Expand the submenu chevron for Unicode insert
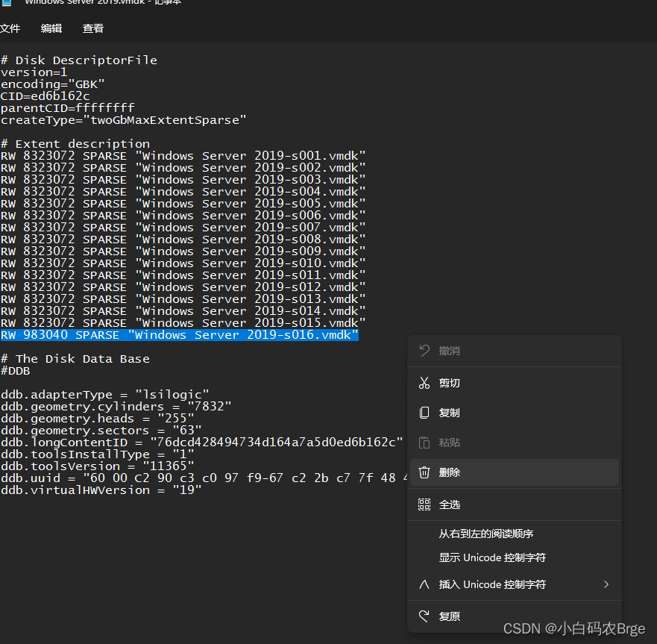 (606, 584)
